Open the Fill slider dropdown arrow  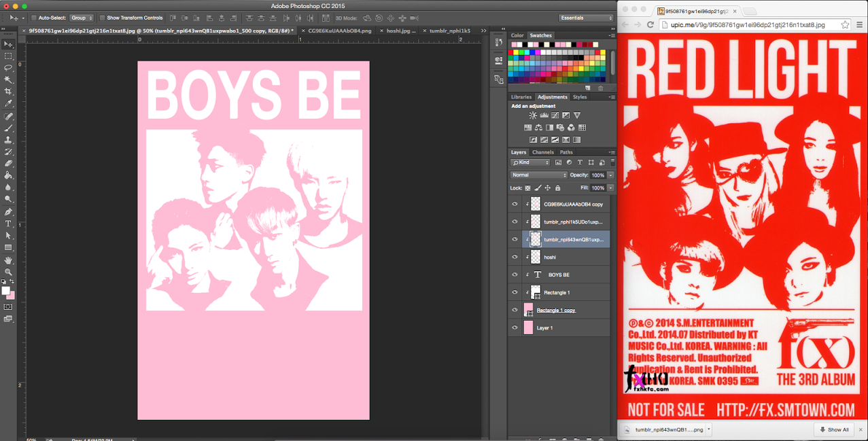610,188
